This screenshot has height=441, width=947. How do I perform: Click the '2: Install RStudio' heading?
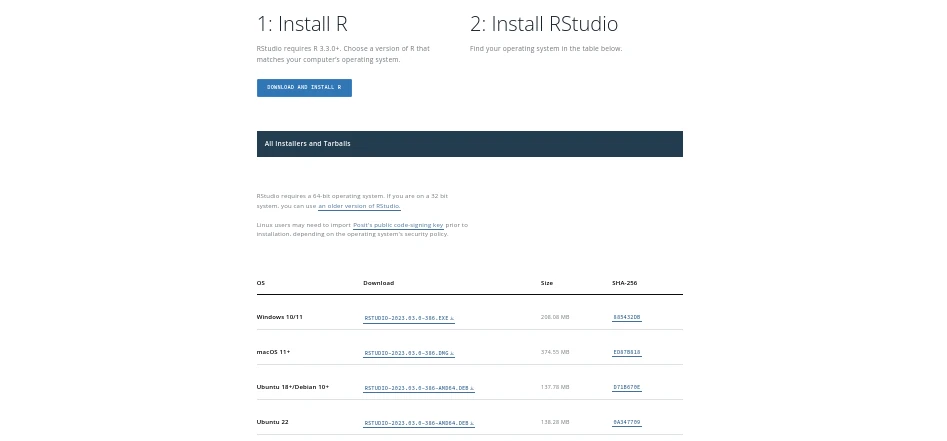coord(544,24)
